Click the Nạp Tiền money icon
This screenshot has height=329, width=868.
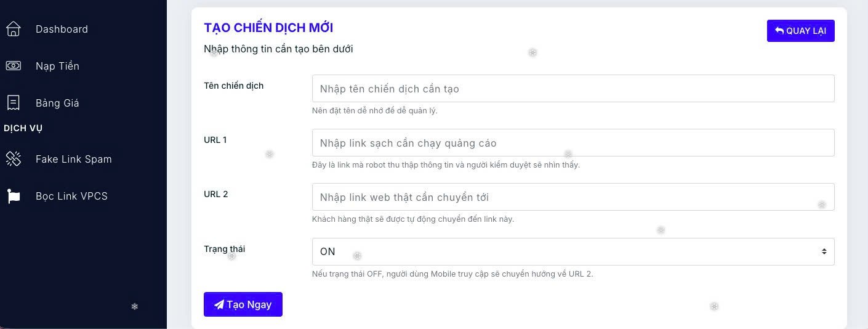pyautogui.click(x=13, y=66)
